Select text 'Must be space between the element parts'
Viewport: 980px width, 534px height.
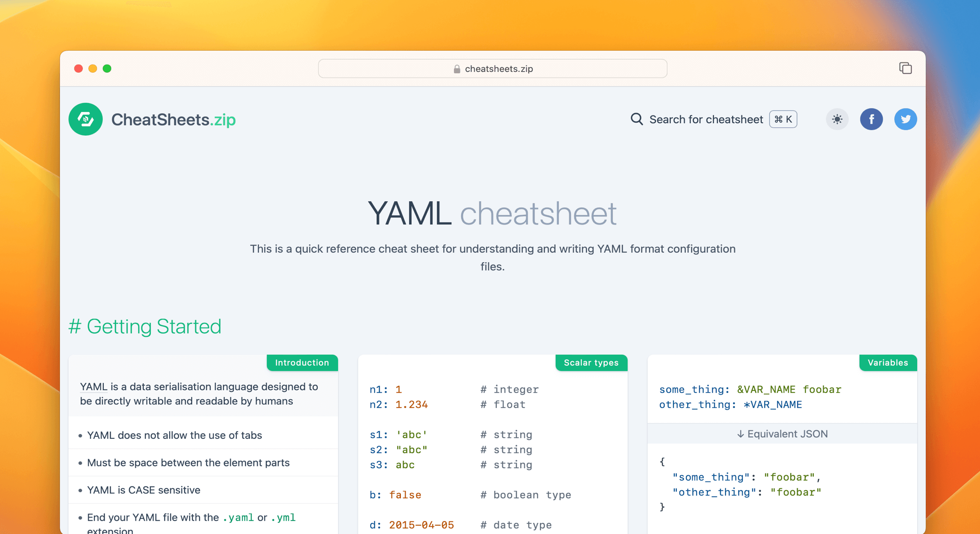[x=188, y=463]
